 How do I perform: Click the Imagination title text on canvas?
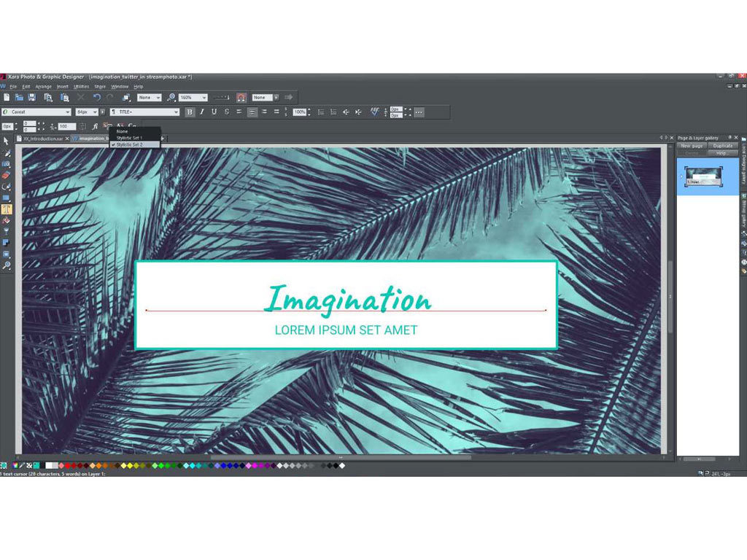click(348, 299)
